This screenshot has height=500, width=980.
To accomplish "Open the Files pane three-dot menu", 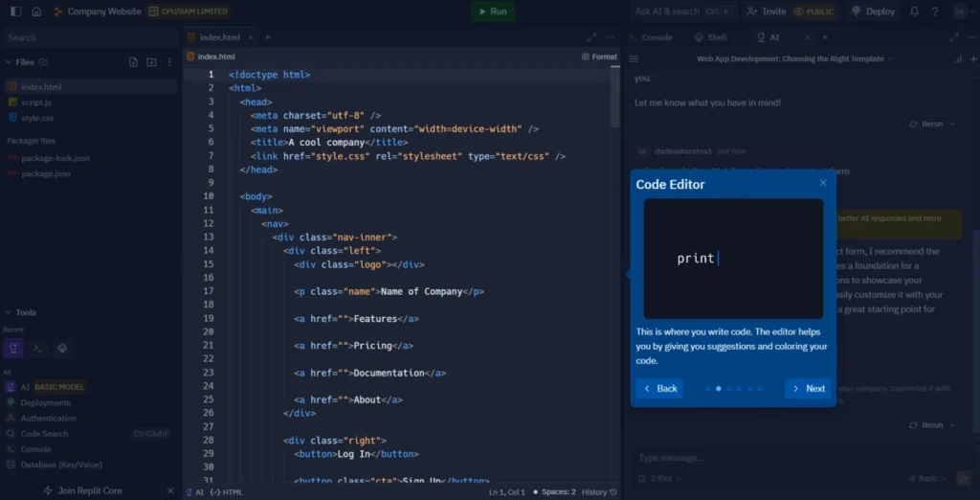I will [x=169, y=62].
